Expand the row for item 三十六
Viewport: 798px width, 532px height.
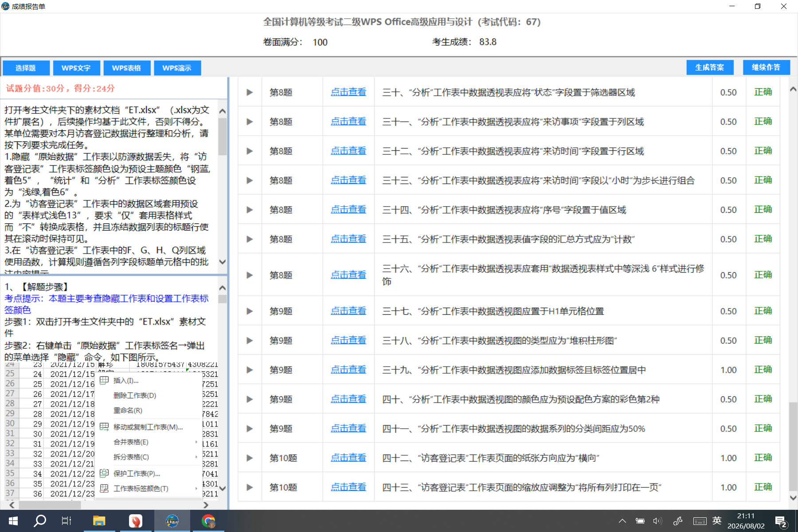pos(250,275)
